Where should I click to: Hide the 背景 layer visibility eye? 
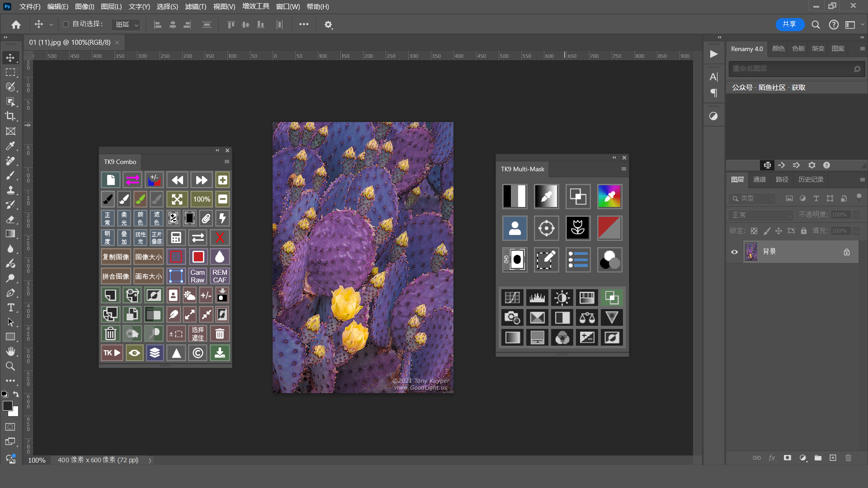[735, 252]
